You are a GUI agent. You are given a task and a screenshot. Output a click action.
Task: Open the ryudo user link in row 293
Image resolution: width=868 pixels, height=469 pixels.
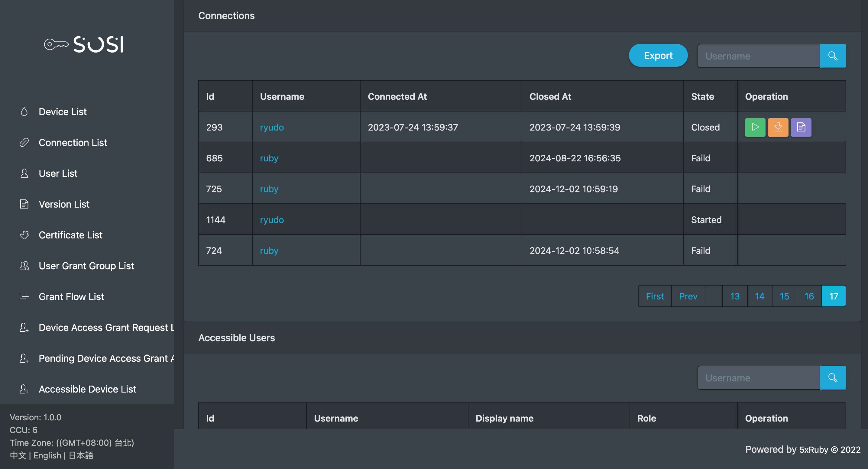click(272, 127)
